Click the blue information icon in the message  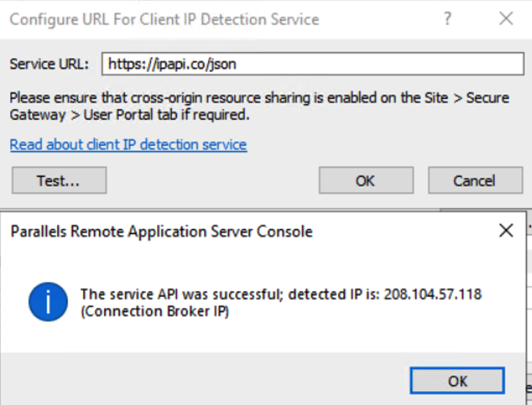point(47,302)
